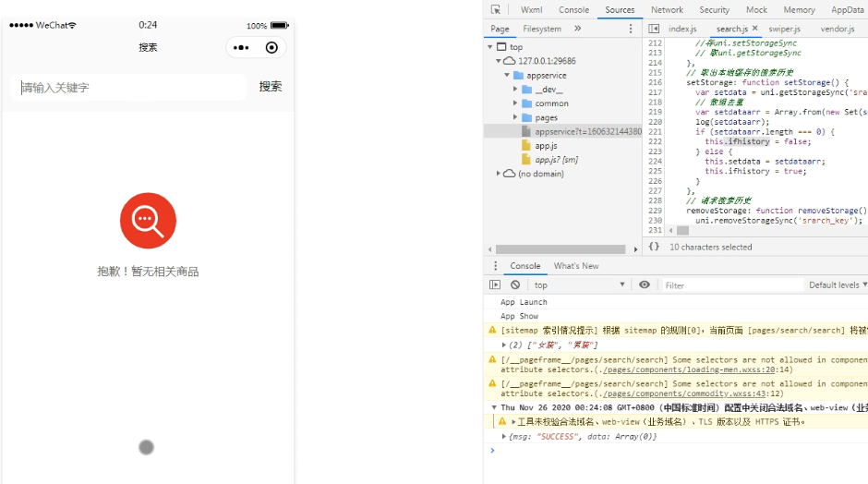Select the Filesystem navigator tab
868x484 pixels.
point(542,29)
